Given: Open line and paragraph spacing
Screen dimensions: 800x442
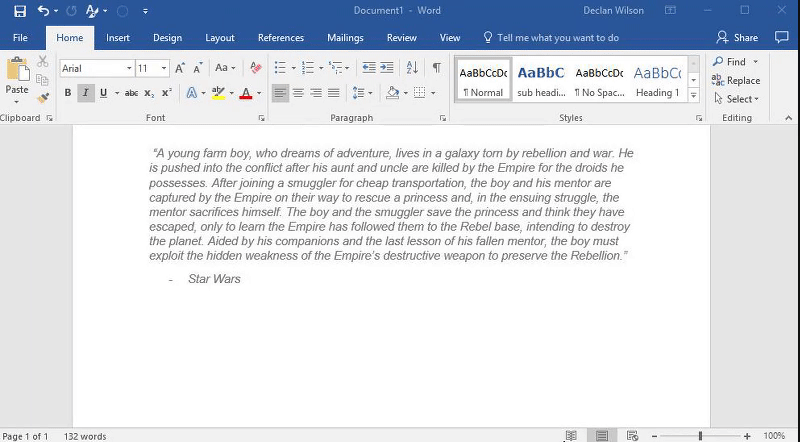Looking at the screenshot, I should tap(362, 93).
